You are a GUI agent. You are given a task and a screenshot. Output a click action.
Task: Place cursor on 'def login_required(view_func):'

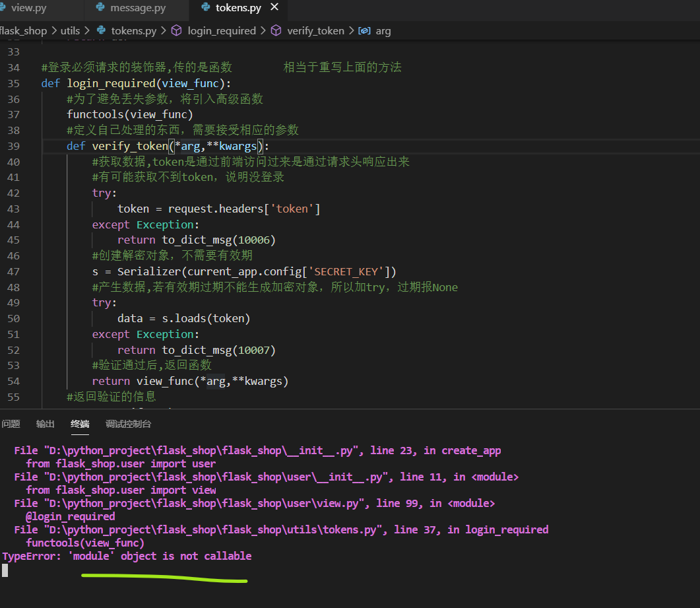click(x=136, y=84)
